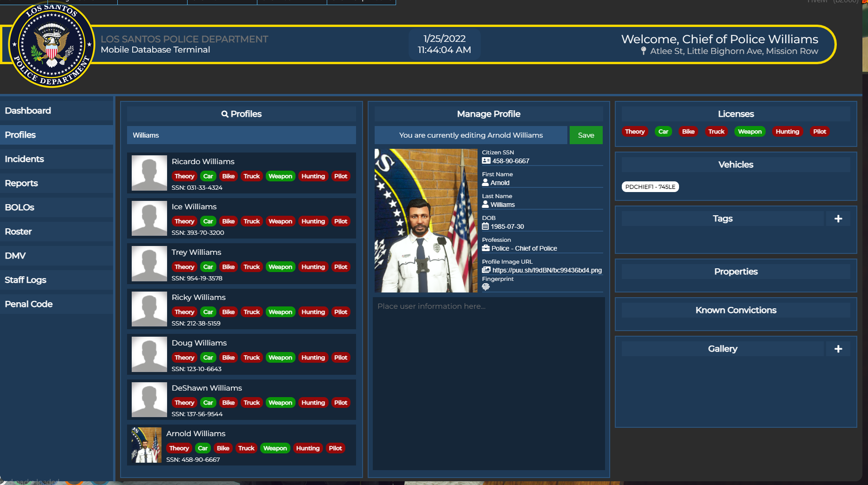Toggle Car license in Licenses panel

pyautogui.click(x=663, y=132)
